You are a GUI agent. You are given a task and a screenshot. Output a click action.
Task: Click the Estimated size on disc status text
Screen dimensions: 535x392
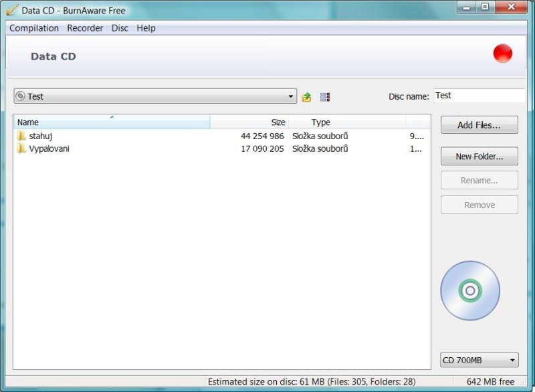312,381
